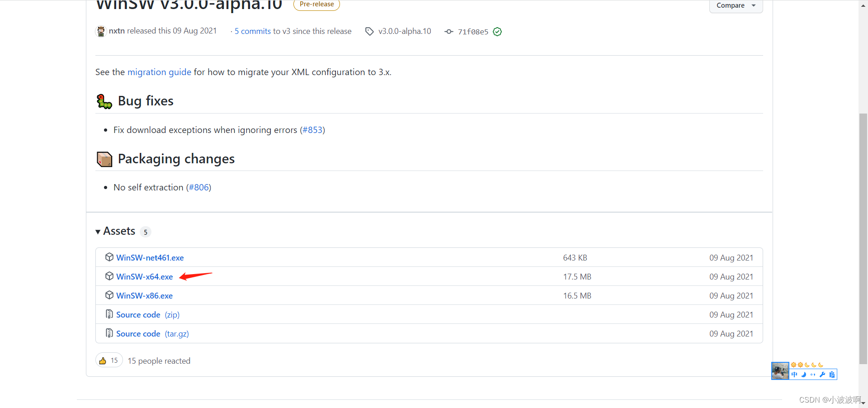Click the Packaging changes heading
The height and width of the screenshot is (408, 868).
pyautogui.click(x=176, y=158)
